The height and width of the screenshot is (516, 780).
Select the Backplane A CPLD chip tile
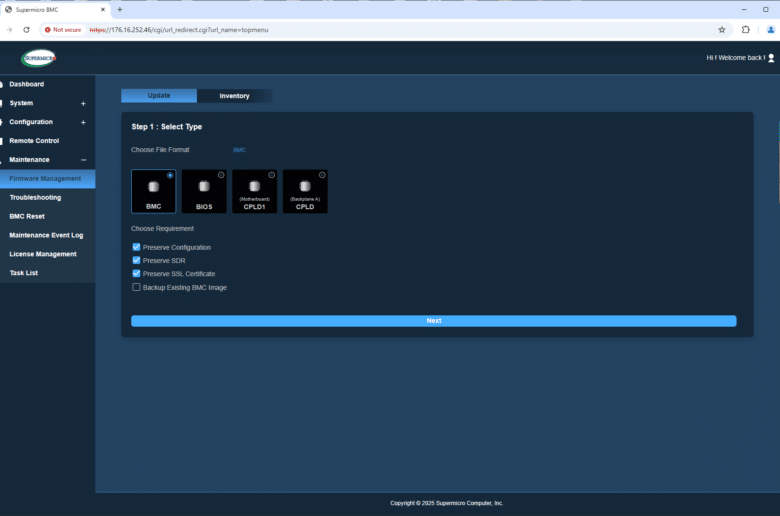(x=305, y=192)
